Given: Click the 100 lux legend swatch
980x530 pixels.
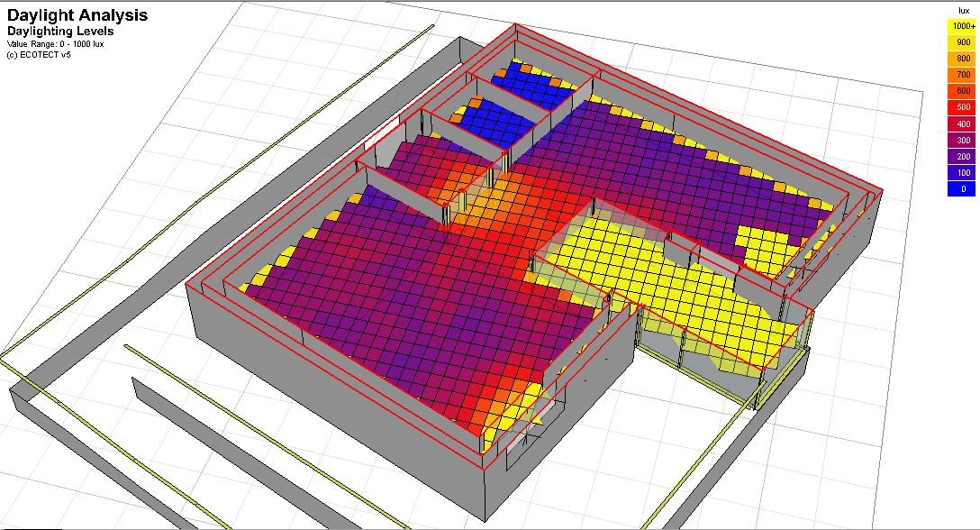Looking at the screenshot, I should [963, 173].
